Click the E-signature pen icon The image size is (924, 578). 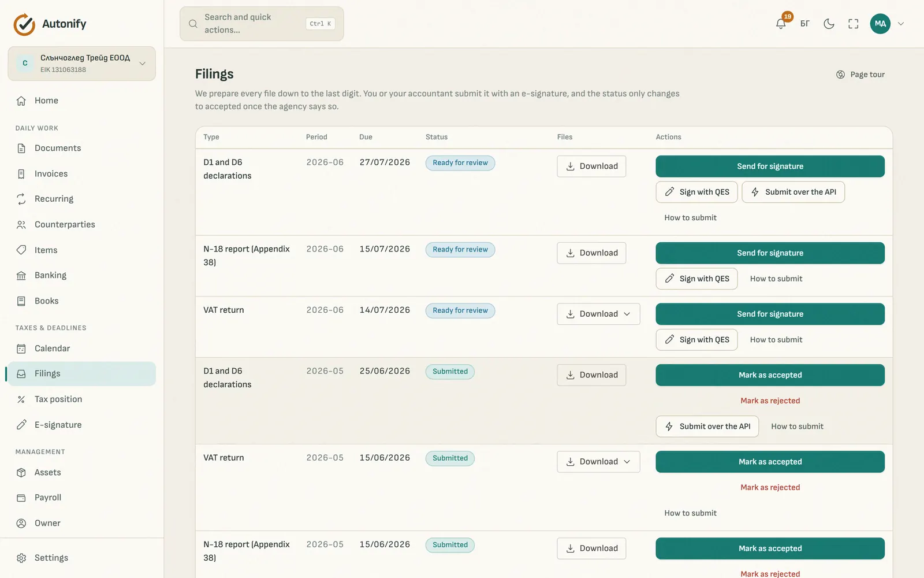click(x=21, y=425)
